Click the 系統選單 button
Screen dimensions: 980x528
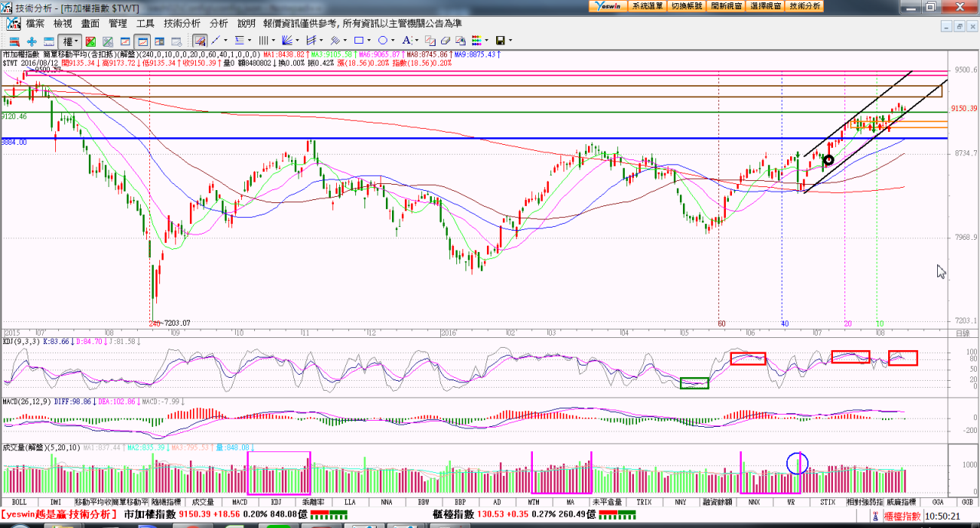click(648, 5)
